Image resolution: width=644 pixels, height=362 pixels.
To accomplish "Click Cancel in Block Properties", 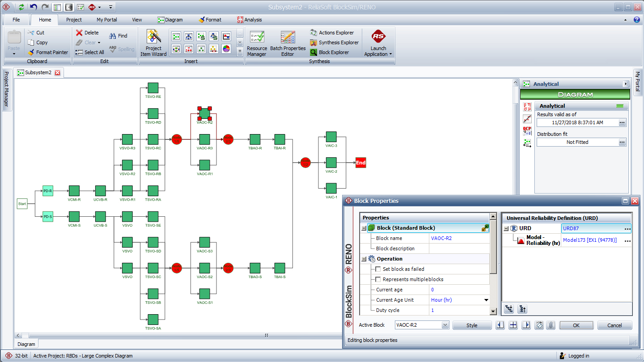I will click(x=615, y=325).
